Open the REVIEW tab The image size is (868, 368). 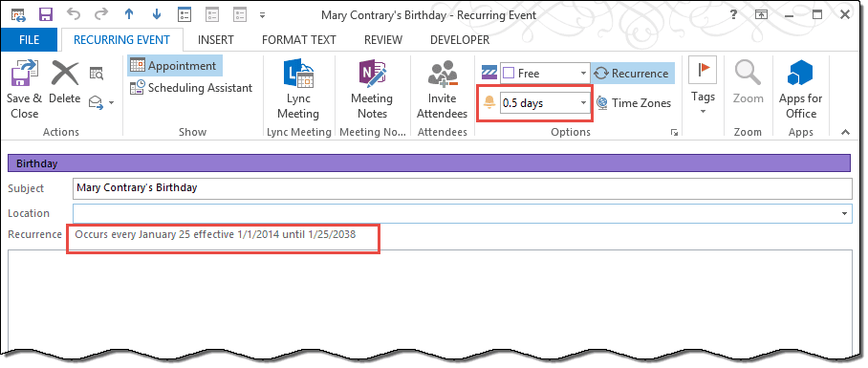(383, 40)
